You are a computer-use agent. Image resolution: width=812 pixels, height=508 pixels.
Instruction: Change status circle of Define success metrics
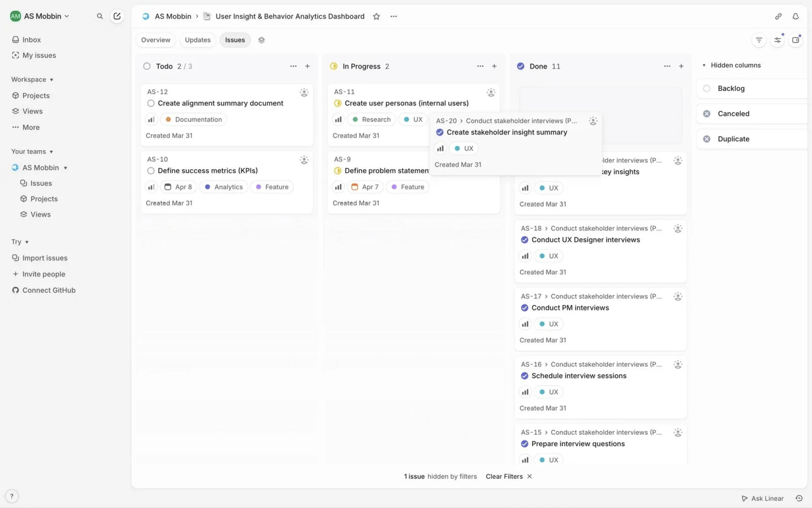[151, 171]
